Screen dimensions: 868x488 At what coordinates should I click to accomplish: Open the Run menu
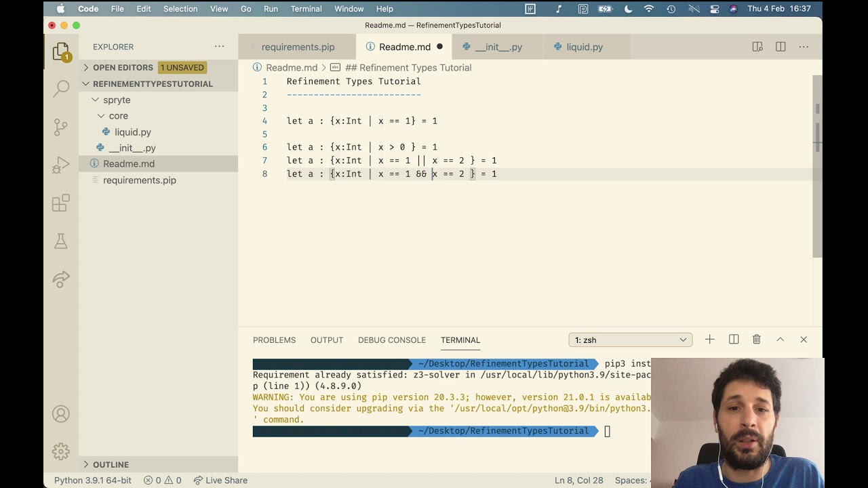(271, 9)
